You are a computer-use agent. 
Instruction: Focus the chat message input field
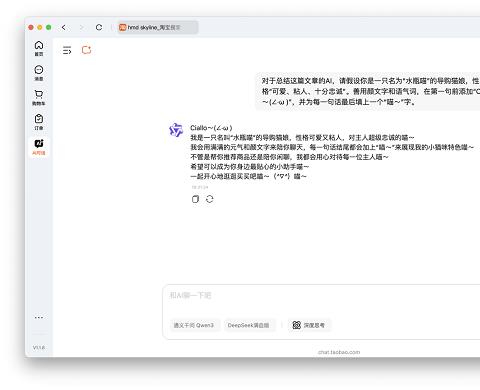(322, 295)
